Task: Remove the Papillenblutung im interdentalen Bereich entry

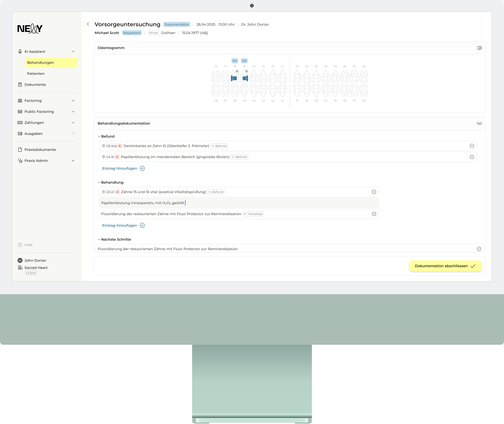Action: (x=472, y=157)
